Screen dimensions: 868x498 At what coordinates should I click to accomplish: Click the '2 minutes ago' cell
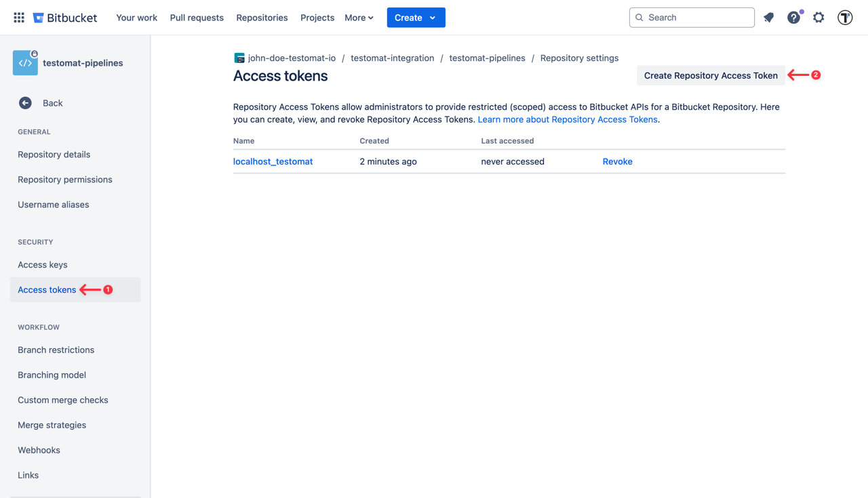coord(388,161)
